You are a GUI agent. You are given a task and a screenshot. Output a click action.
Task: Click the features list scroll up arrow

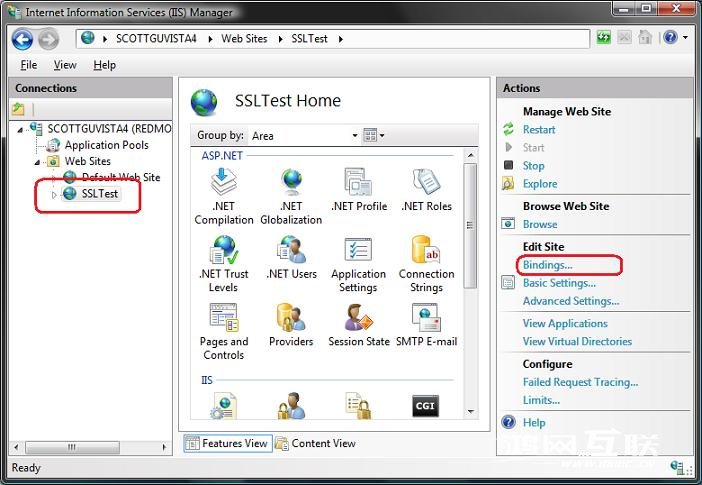[470, 155]
